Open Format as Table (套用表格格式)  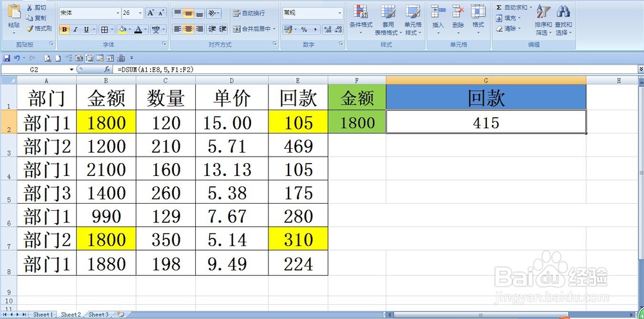[x=388, y=20]
